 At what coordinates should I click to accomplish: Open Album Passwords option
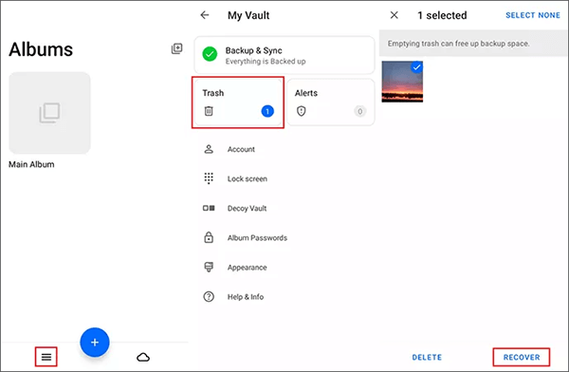point(284,238)
